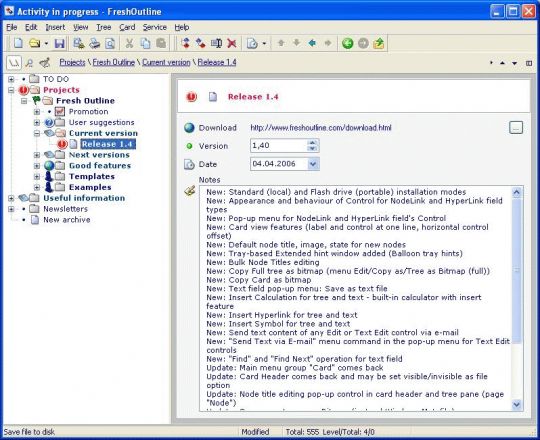Click the Release 1.4 breadcrumb link

pos(217,62)
